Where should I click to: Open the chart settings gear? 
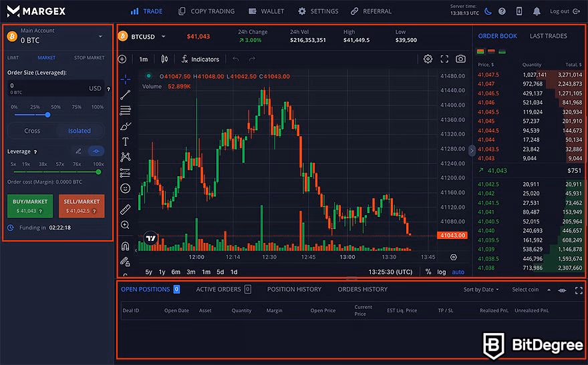(x=428, y=59)
